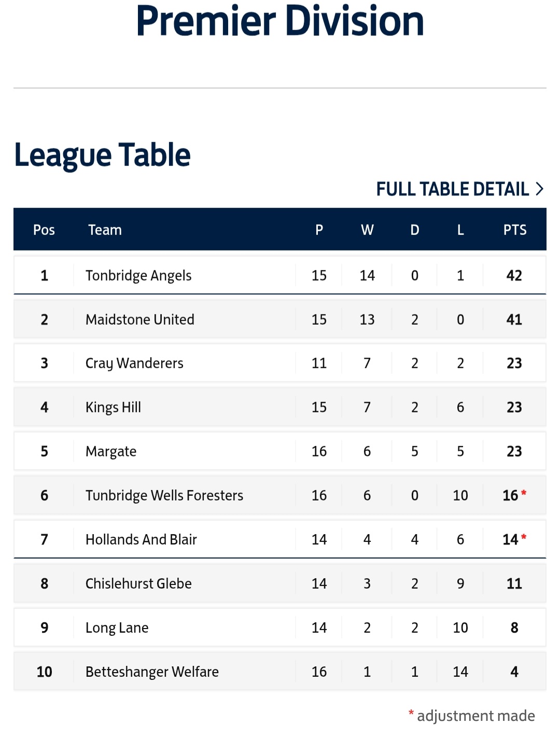Screen dimensions: 560x739
Task: Click the red asterisk next to Tunbridge Wells points
Action: pyautogui.click(x=524, y=493)
